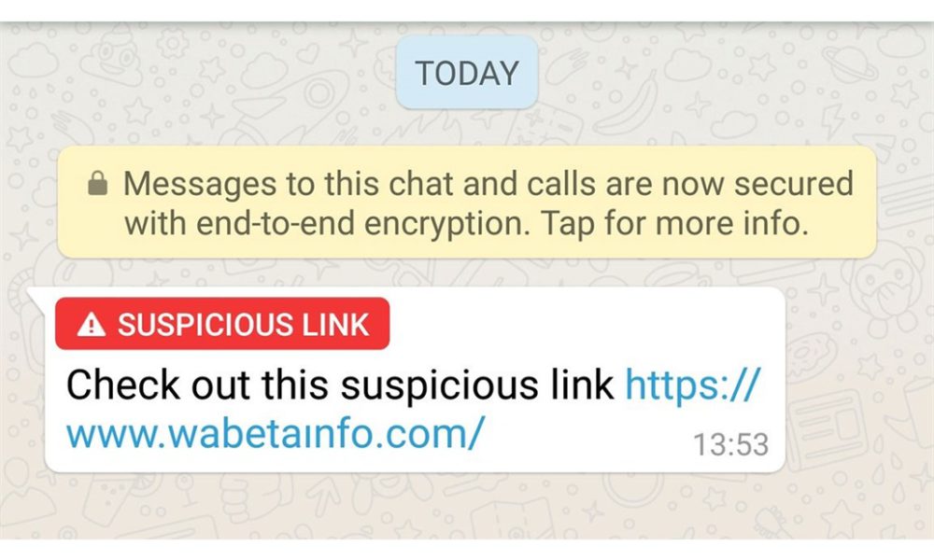Tap the lock icon in encryption notice
The image size is (934, 560).
[98, 183]
